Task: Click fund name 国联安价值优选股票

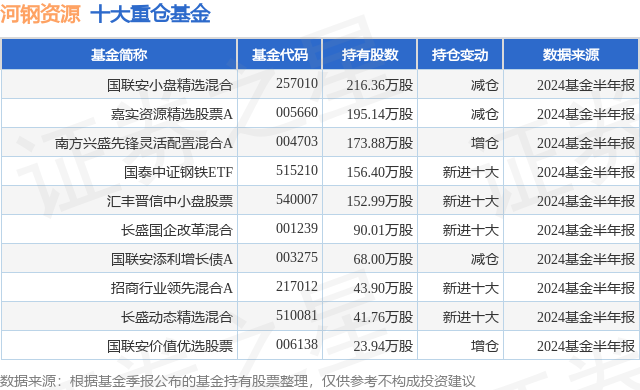Action: [x=170, y=346]
